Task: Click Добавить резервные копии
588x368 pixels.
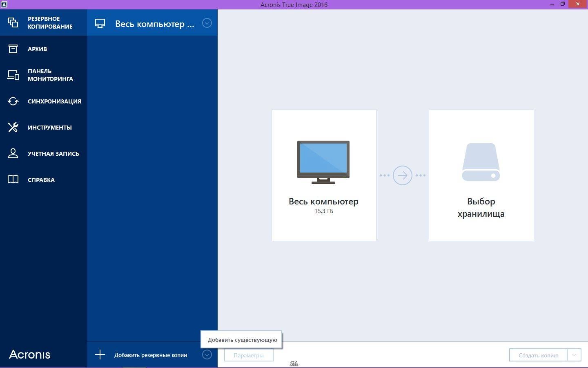Action: coord(151,355)
